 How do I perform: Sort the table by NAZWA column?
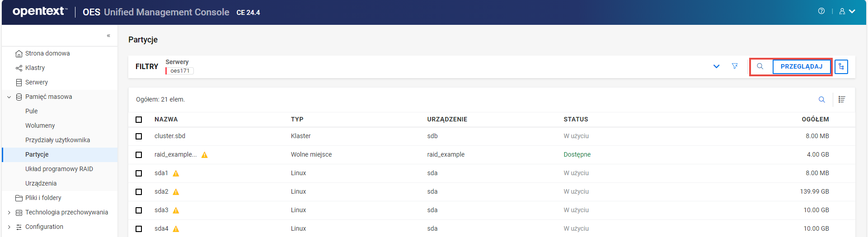(x=166, y=120)
